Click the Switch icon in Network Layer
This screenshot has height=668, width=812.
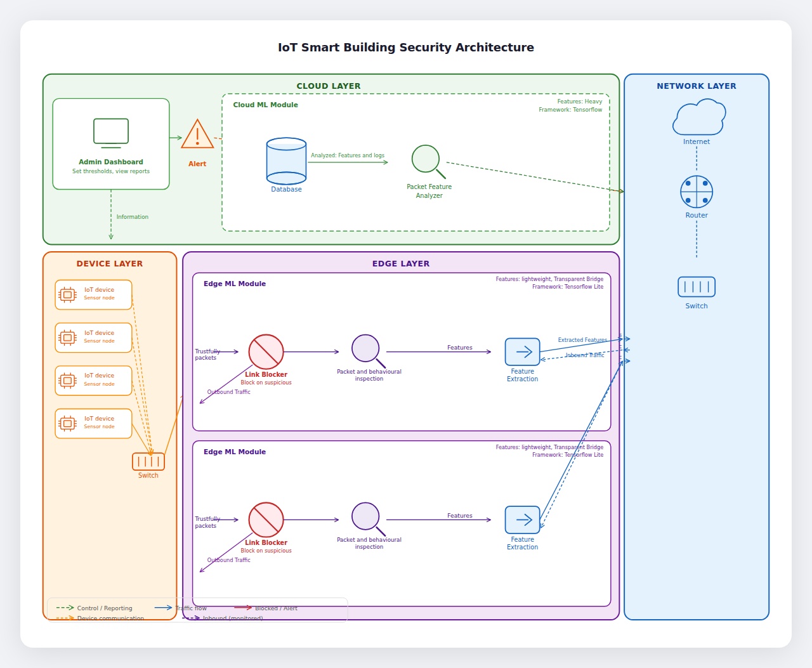click(x=697, y=287)
